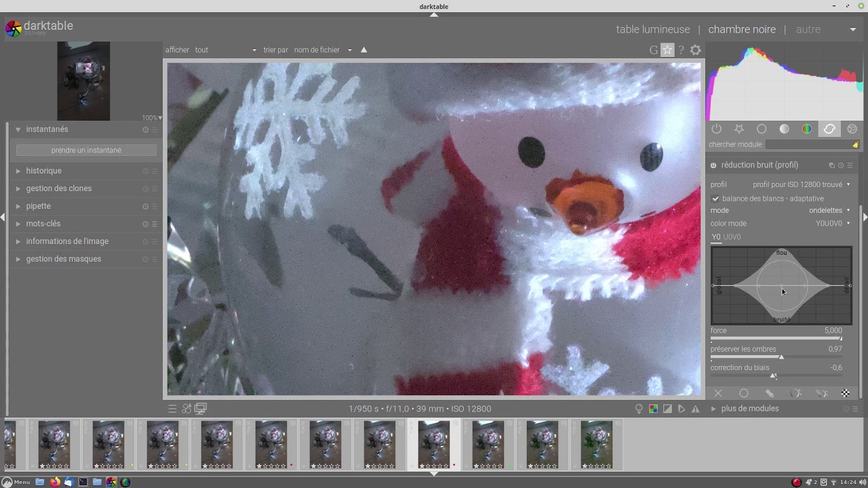Toggle ISO 12646 colour assessment bulb icon
The height and width of the screenshot is (488, 868).
click(639, 409)
